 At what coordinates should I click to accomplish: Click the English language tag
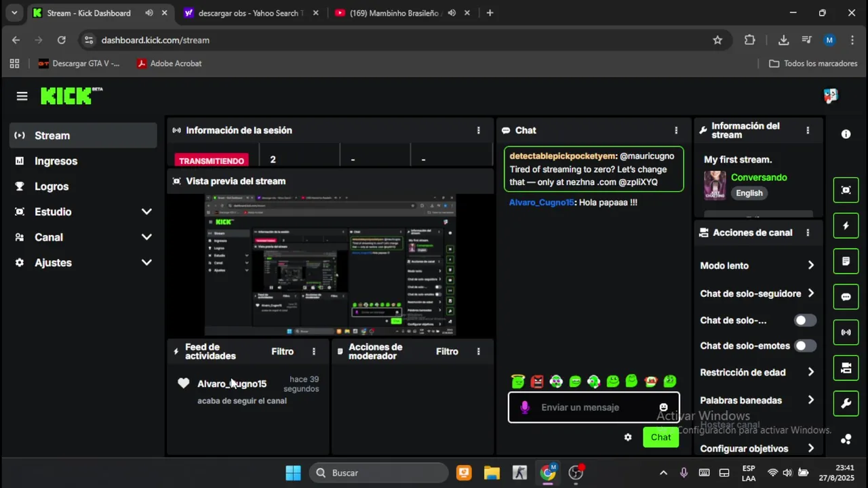point(749,193)
